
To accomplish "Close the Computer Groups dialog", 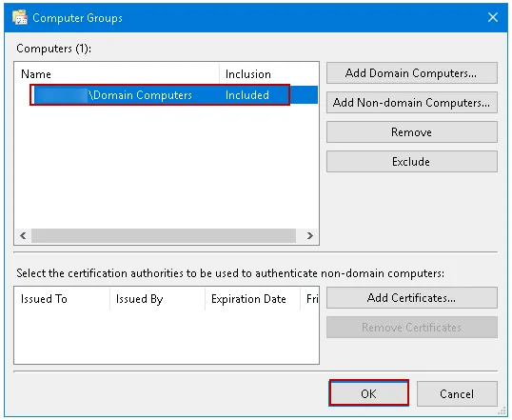I will click(x=493, y=17).
